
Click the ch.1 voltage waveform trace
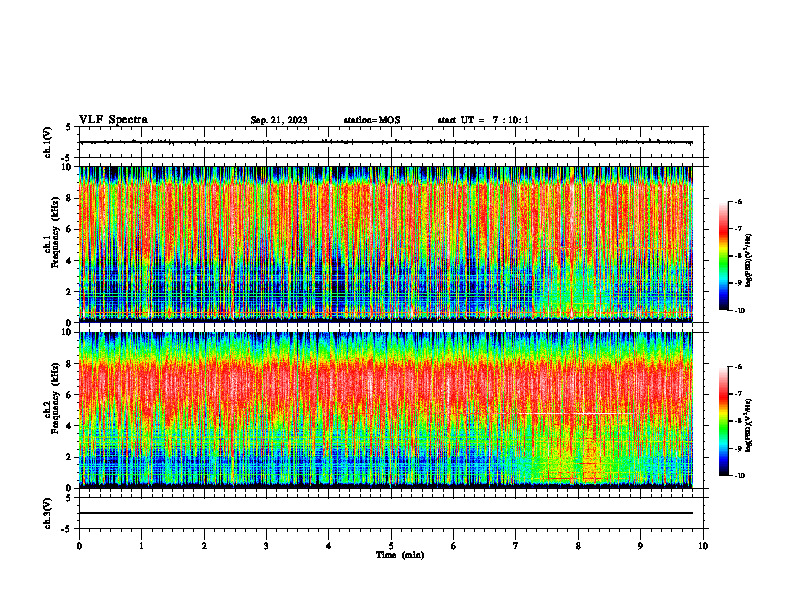pos(386,142)
